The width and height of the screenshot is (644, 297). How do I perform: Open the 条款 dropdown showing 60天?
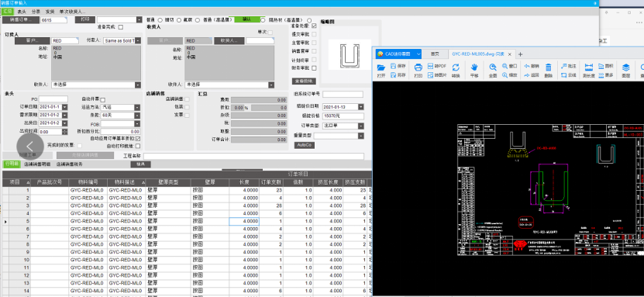point(137,115)
